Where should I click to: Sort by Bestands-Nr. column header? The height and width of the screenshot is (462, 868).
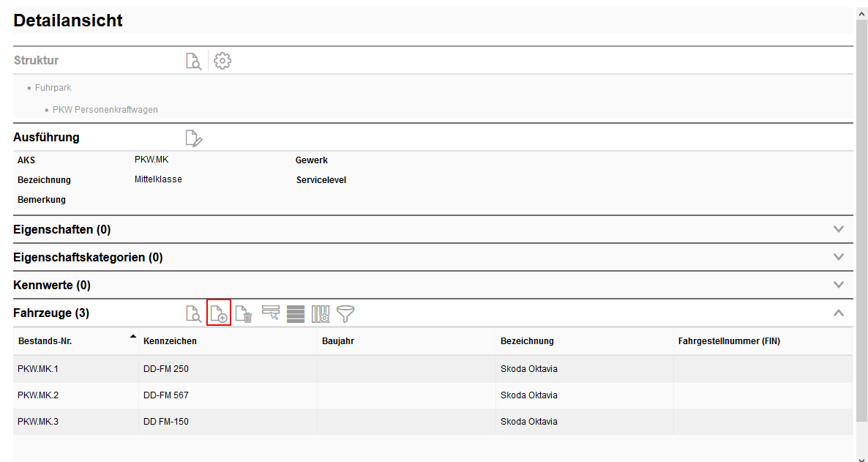pyautogui.click(x=45, y=341)
